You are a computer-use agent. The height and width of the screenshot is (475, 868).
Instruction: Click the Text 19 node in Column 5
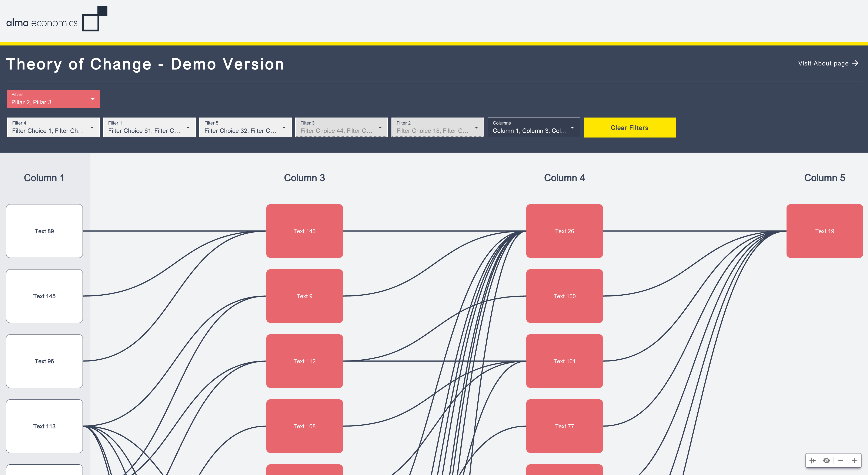click(x=824, y=231)
